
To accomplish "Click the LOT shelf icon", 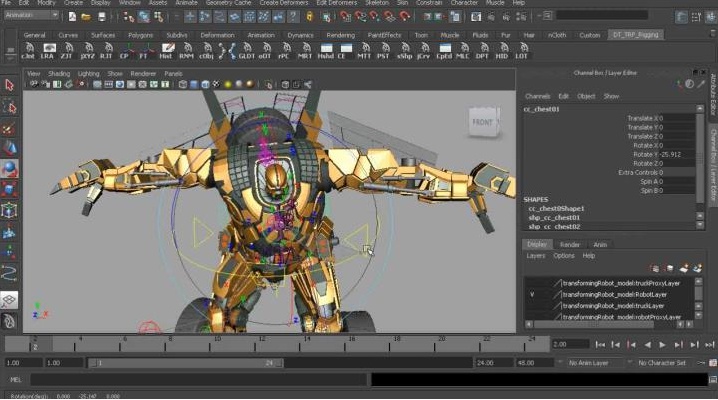I will point(522,51).
